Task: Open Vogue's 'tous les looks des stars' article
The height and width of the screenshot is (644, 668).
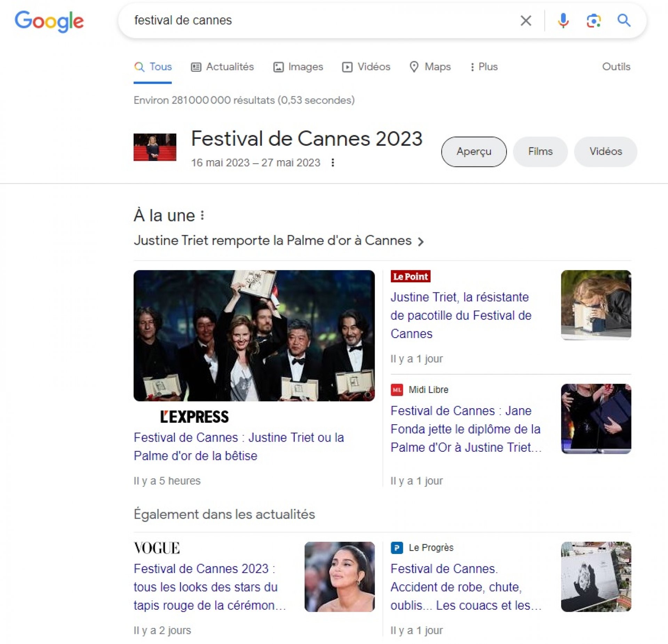Action: tap(209, 587)
